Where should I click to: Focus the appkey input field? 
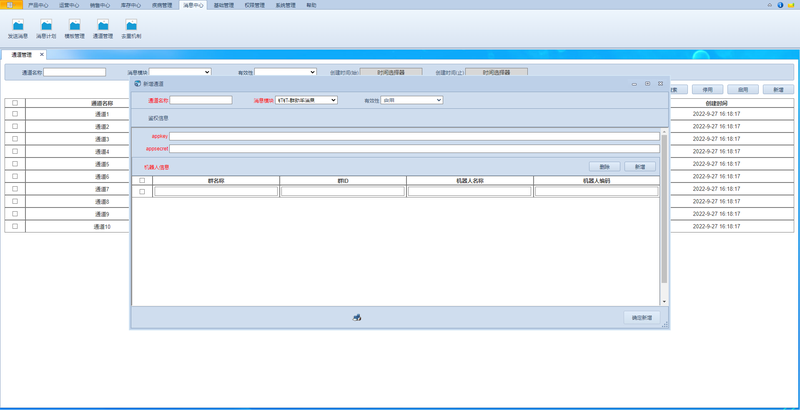coord(414,137)
